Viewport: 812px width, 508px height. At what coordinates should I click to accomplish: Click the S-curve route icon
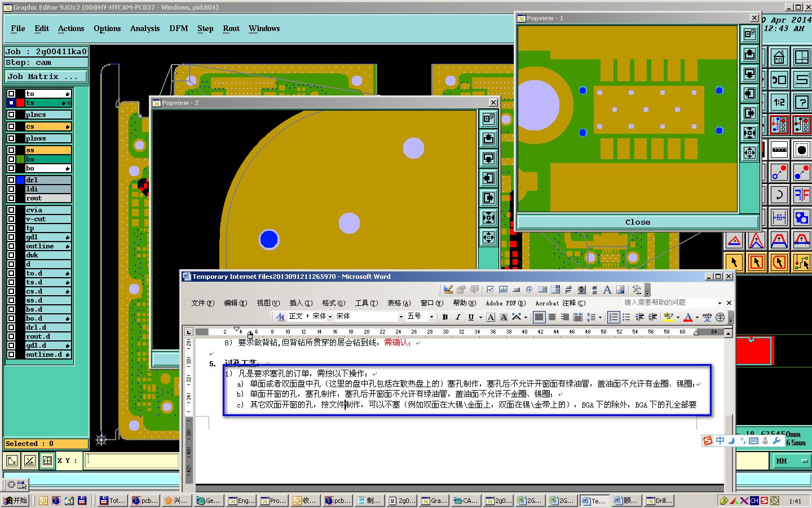[801, 80]
